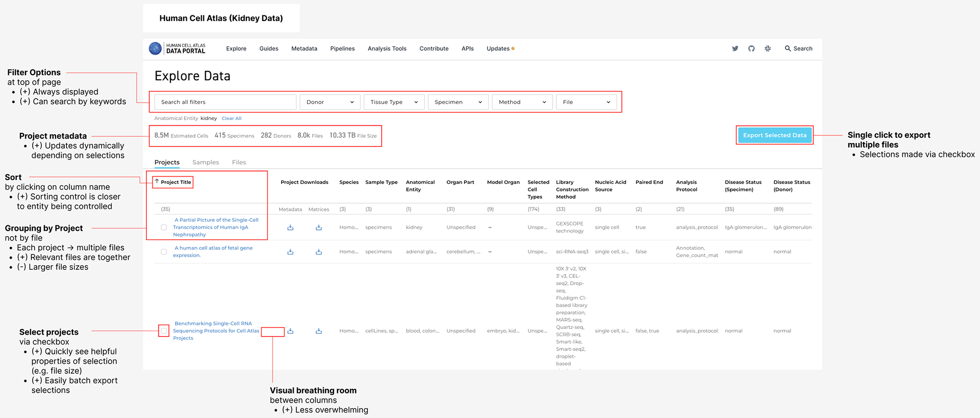
Task: Click the kidney filter tag under Anatomical Entity
Action: click(209, 119)
